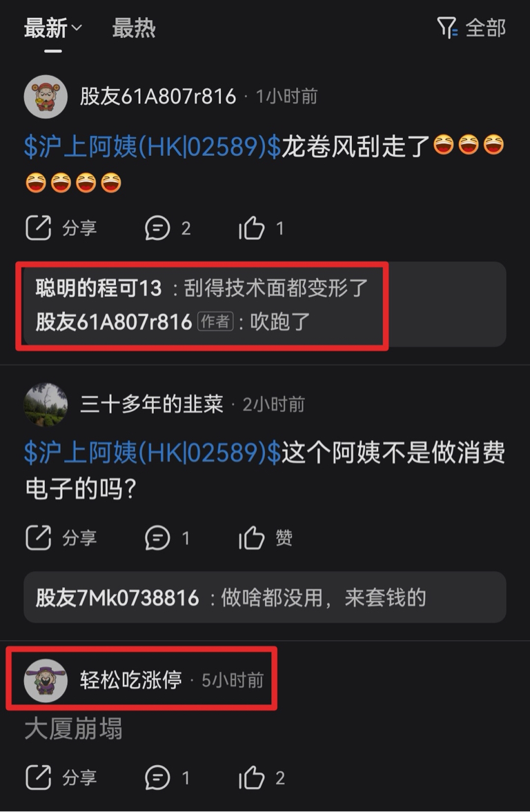Open the 全部 filter icon
The image size is (530, 812).
tap(446, 28)
